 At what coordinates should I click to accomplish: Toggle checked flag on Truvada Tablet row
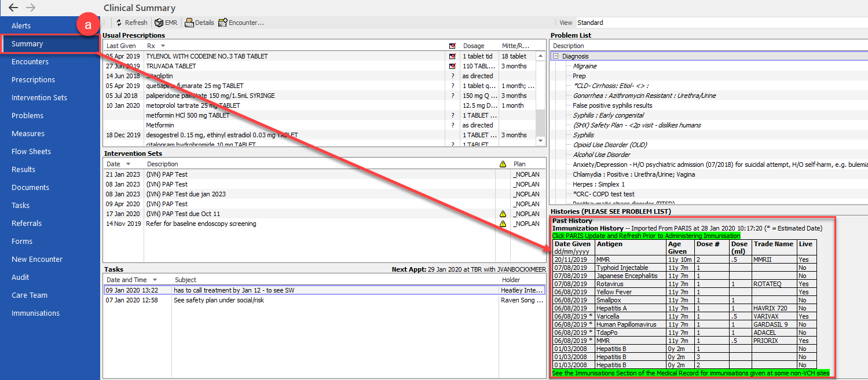pos(452,66)
